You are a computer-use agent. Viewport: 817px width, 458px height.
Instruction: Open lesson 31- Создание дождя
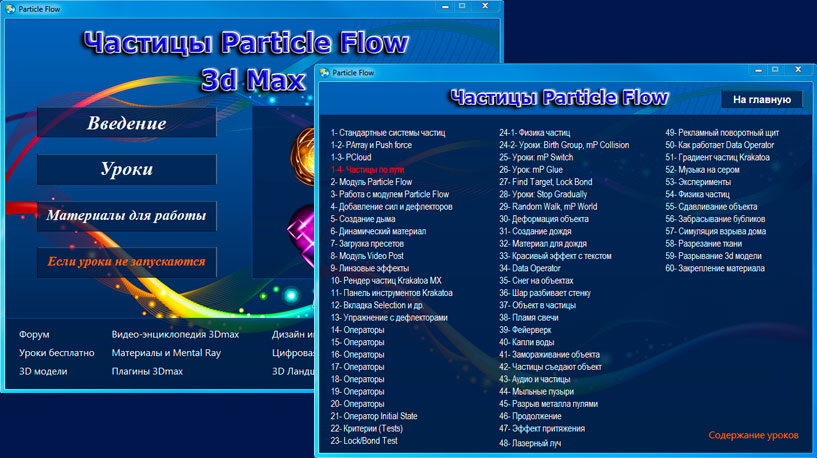pyautogui.click(x=535, y=231)
